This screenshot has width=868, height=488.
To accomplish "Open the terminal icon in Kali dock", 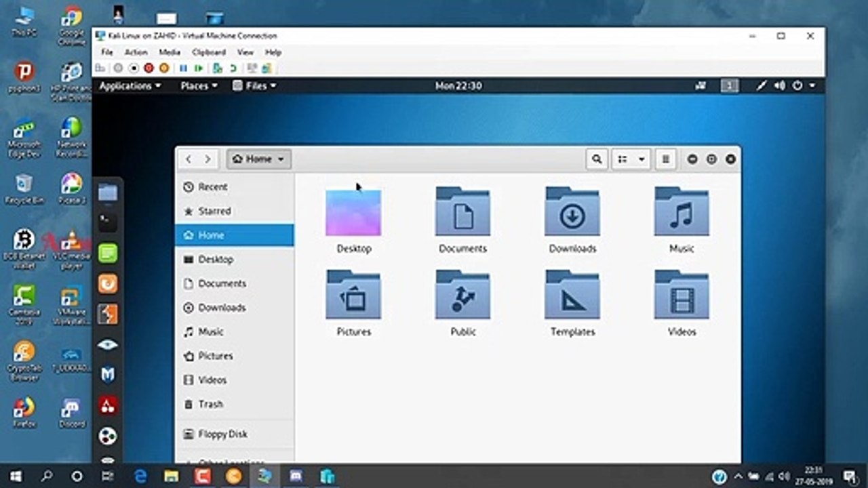I will pyautogui.click(x=107, y=222).
